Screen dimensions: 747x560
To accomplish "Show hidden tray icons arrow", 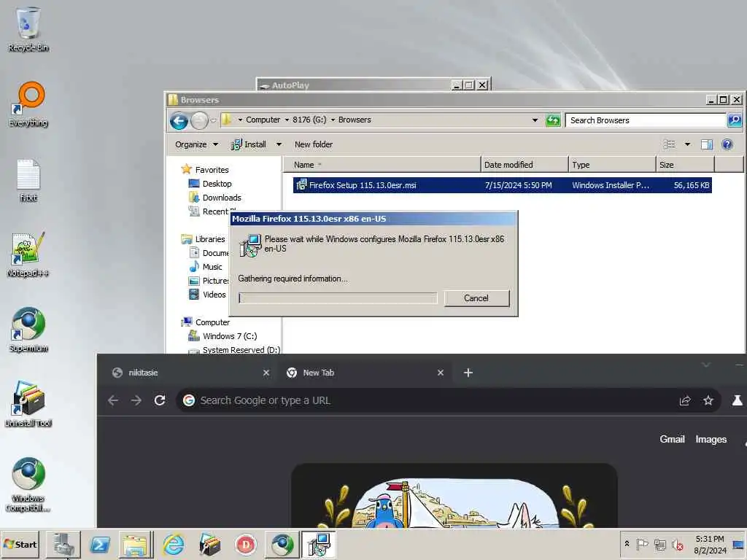I will [627, 544].
